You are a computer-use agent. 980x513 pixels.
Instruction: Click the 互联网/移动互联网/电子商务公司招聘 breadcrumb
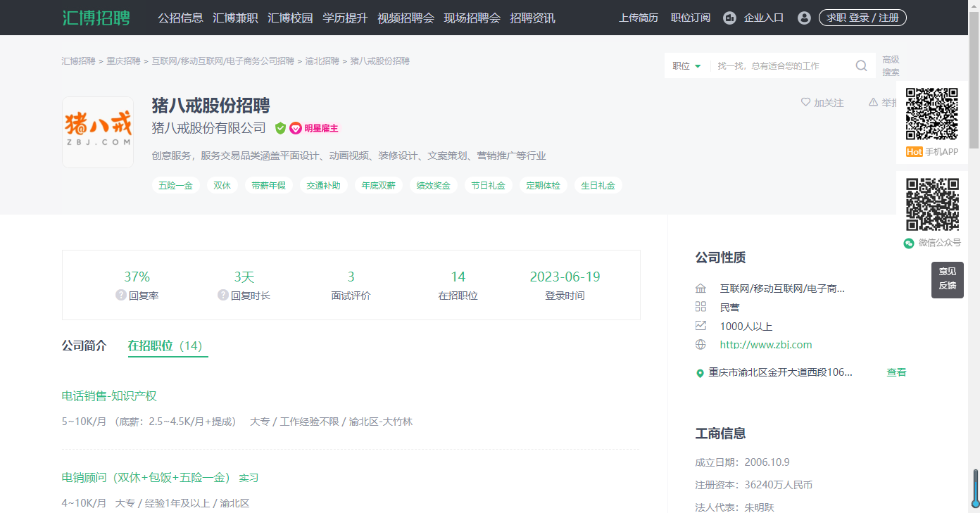click(x=223, y=61)
